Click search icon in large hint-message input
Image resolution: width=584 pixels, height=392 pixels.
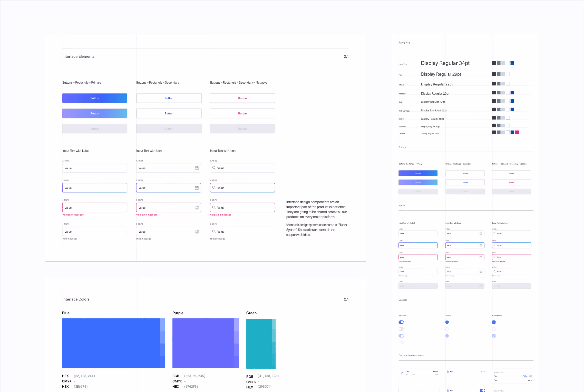click(x=214, y=231)
